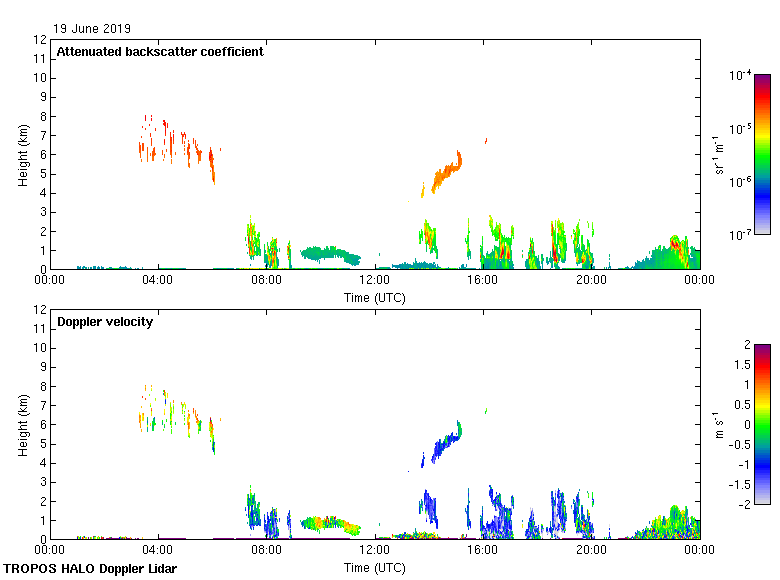Click the 16:00 tick on the top time axis
Viewport: 780px width, 580px height.
click(x=483, y=280)
